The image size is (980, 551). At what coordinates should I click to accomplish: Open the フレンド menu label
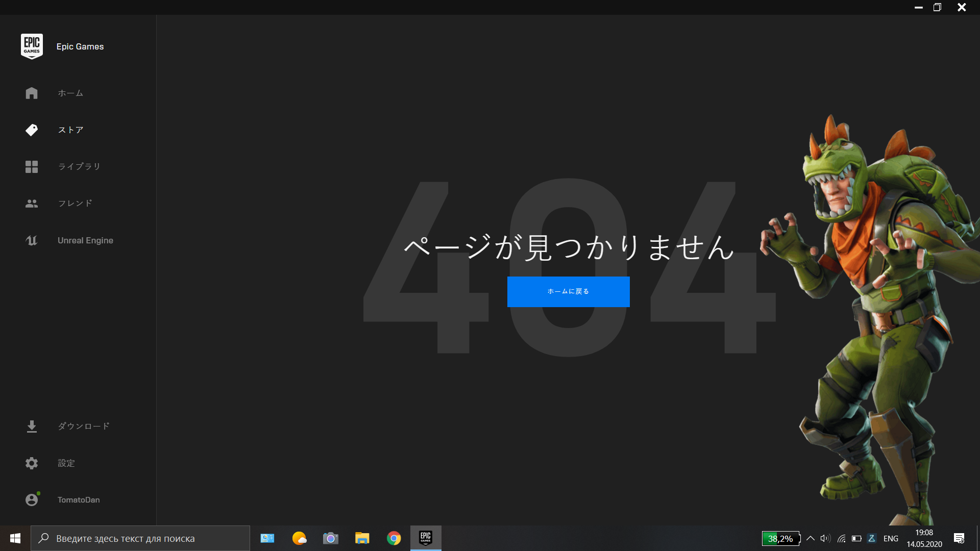tap(75, 203)
